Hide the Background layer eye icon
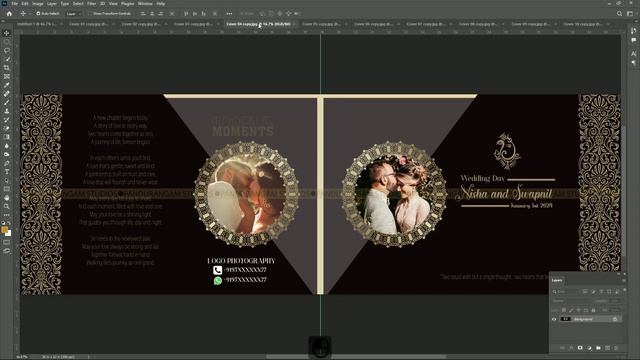Image resolution: width=640 pixels, height=360 pixels. click(554, 319)
